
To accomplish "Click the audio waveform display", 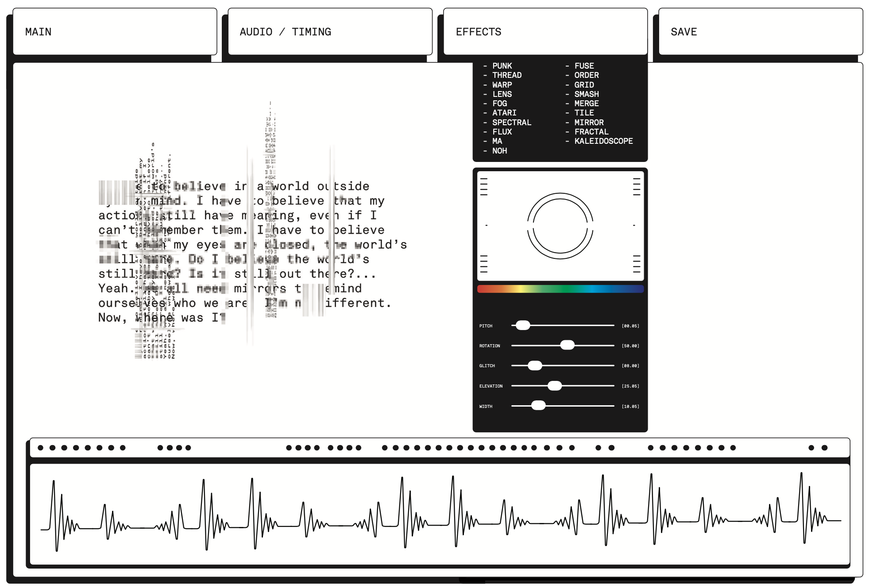I will [440, 514].
